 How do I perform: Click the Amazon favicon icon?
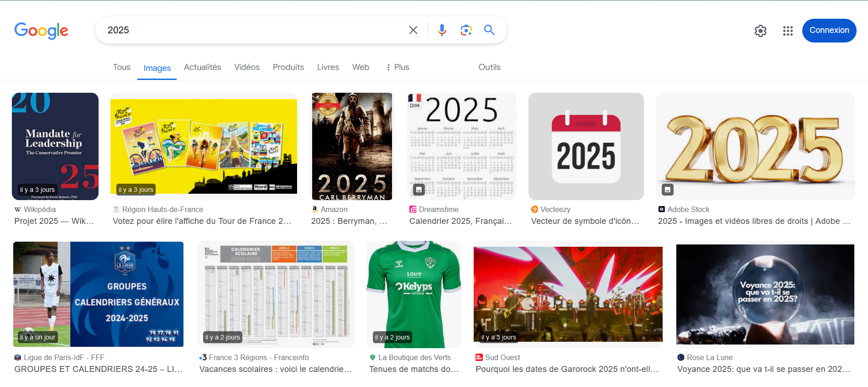click(x=315, y=209)
